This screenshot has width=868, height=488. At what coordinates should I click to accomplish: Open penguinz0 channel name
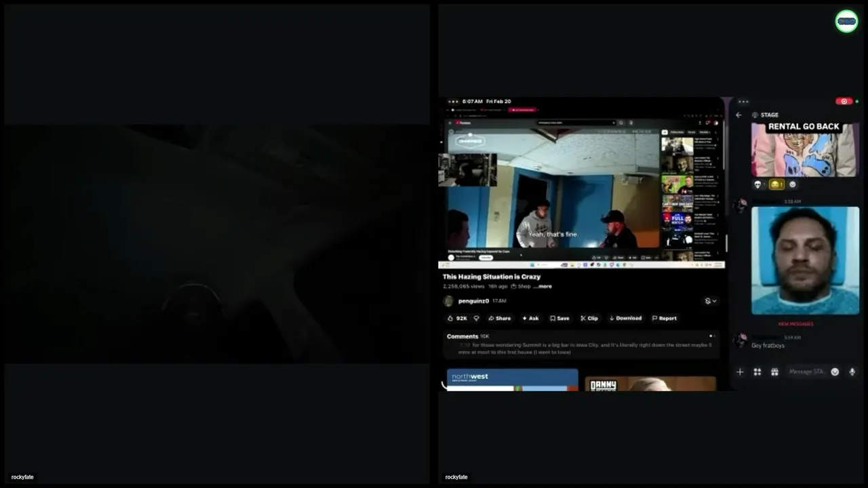click(x=473, y=301)
